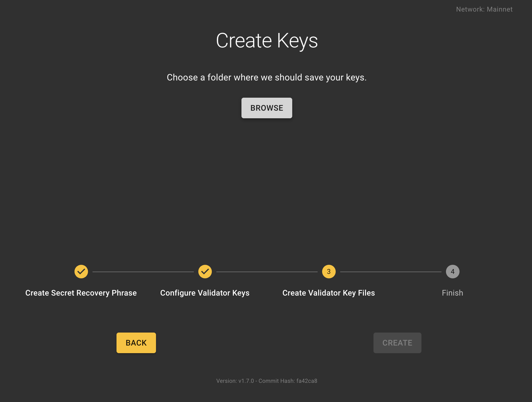Click the Configure Validator Keys step label
This screenshot has width=532, height=402.
pyautogui.click(x=205, y=293)
